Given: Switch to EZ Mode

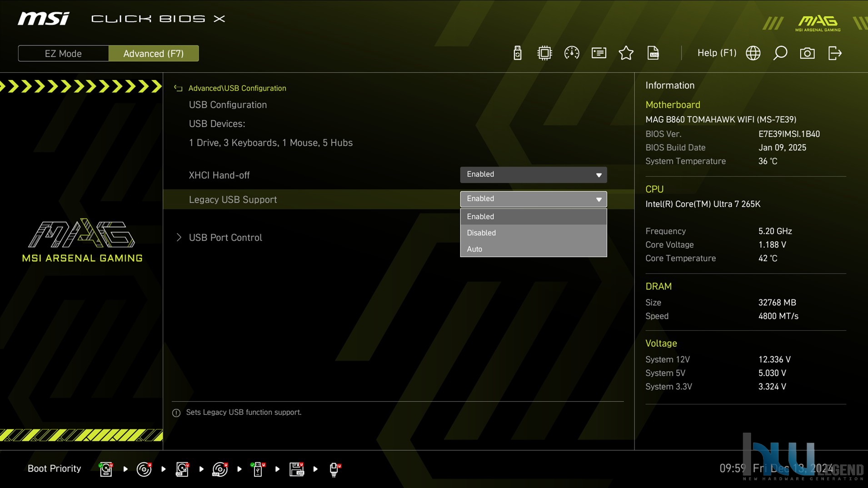Looking at the screenshot, I should click(x=63, y=53).
